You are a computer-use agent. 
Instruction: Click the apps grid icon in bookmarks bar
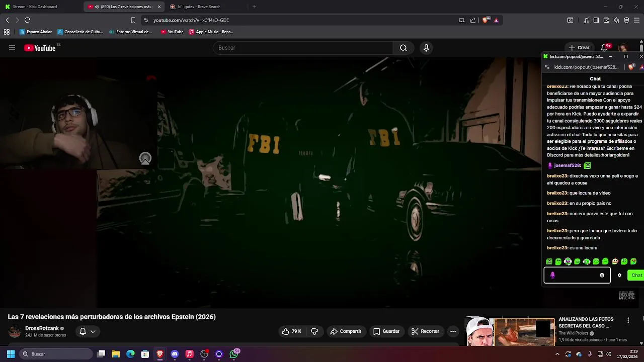pos(7,32)
